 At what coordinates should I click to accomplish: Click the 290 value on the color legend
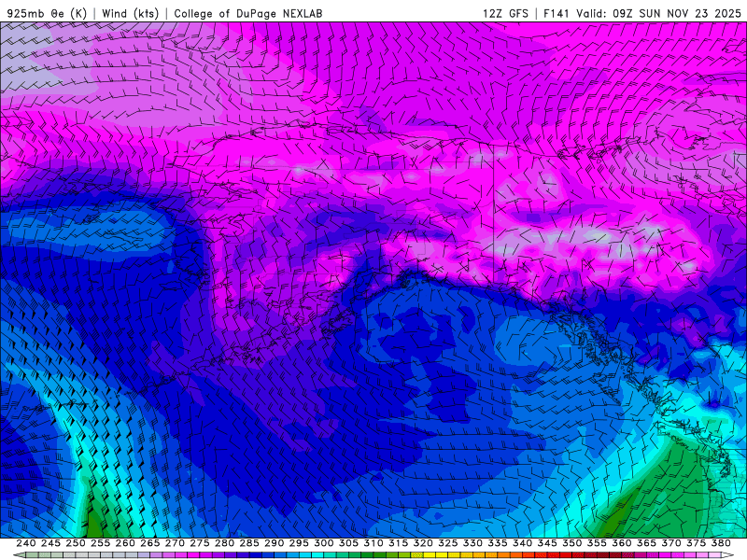(274, 543)
